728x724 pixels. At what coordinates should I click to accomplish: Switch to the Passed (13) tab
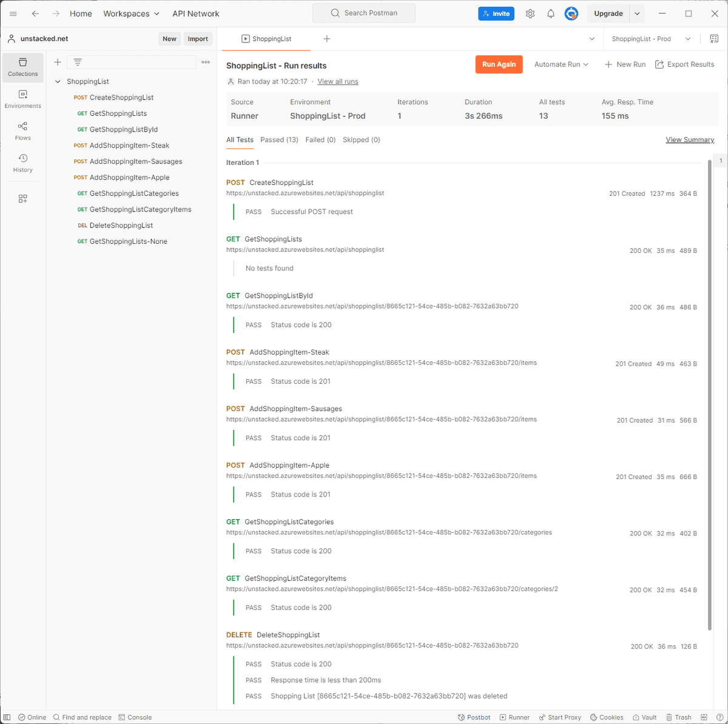(x=279, y=139)
